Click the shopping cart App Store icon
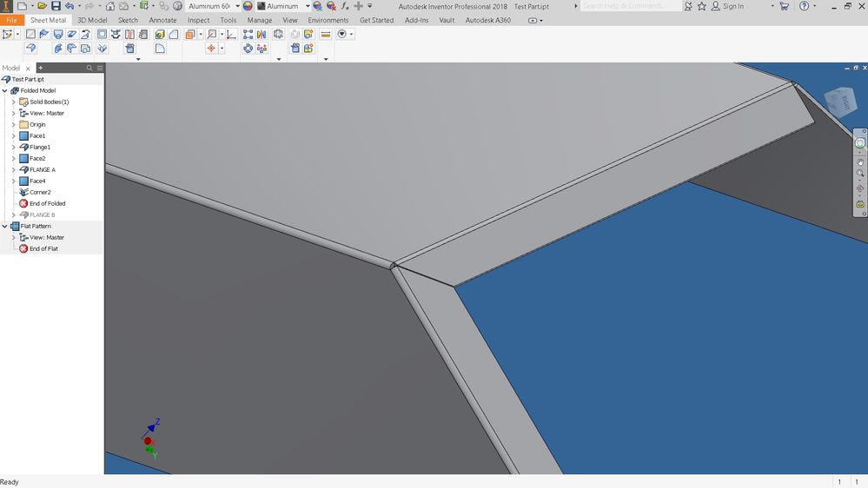The height and width of the screenshot is (488, 868). [784, 6]
